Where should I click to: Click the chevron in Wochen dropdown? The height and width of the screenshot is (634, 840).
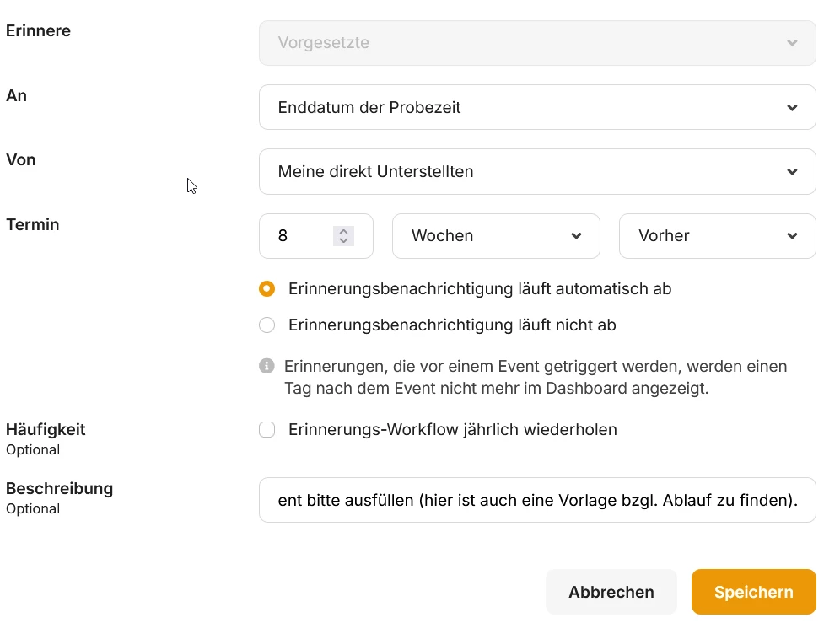(576, 236)
